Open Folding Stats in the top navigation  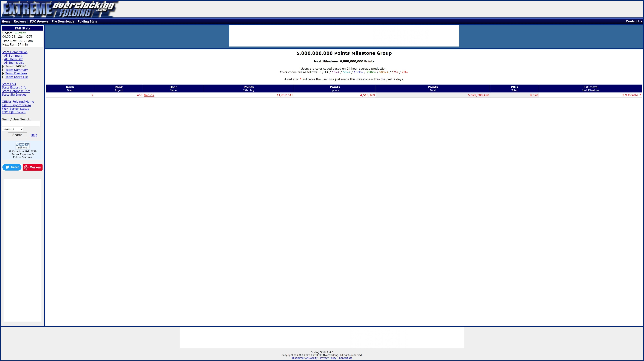[x=87, y=21]
